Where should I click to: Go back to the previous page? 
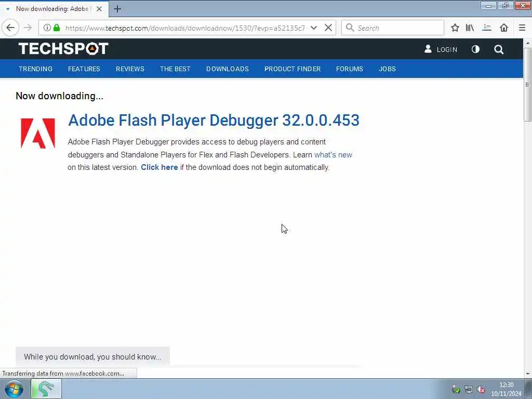tap(10, 28)
